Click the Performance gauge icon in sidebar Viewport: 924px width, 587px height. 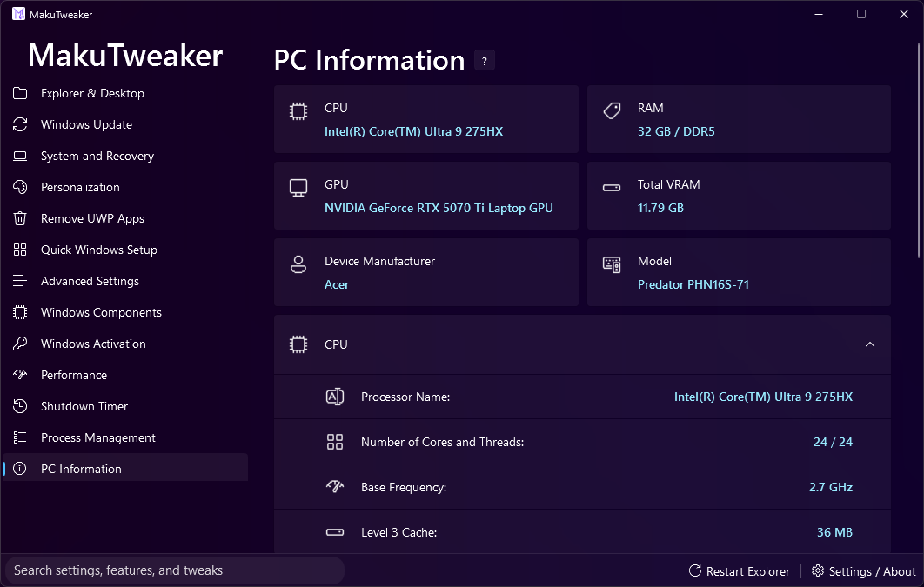(20, 375)
